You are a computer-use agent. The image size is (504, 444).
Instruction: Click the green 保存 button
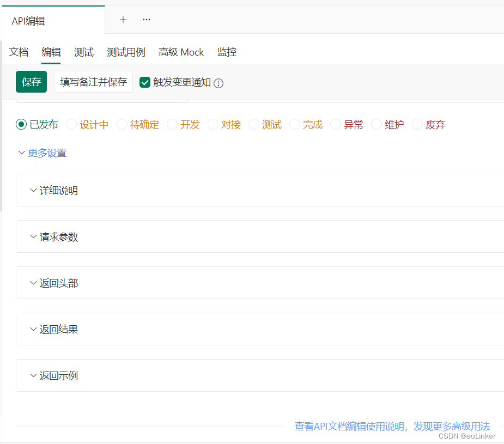[x=31, y=82]
